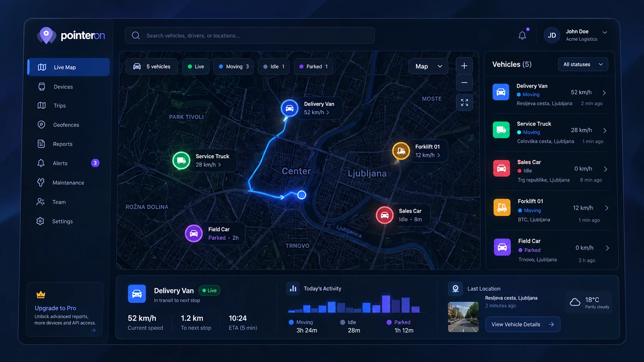Expand Service Truck row chevron in list
644x362 pixels.
click(605, 130)
